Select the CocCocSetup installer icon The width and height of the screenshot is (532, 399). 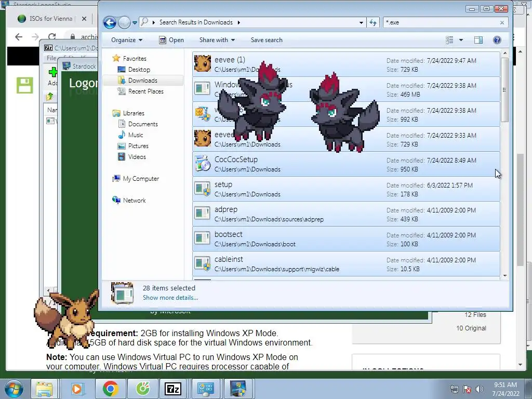click(x=203, y=164)
